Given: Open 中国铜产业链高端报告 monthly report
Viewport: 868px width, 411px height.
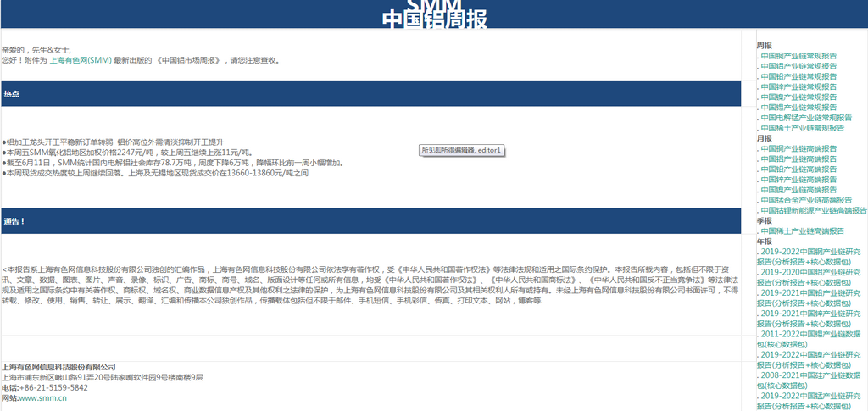Looking at the screenshot, I should tap(798, 148).
